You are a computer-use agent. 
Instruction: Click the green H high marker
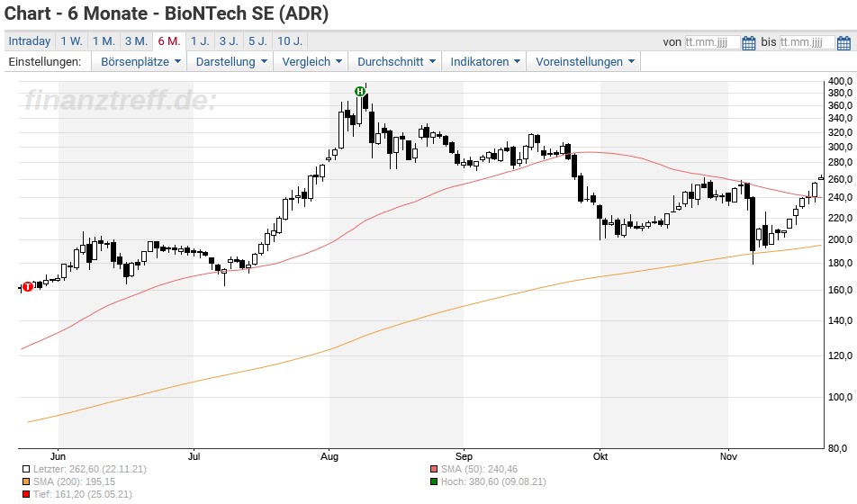tap(360, 91)
